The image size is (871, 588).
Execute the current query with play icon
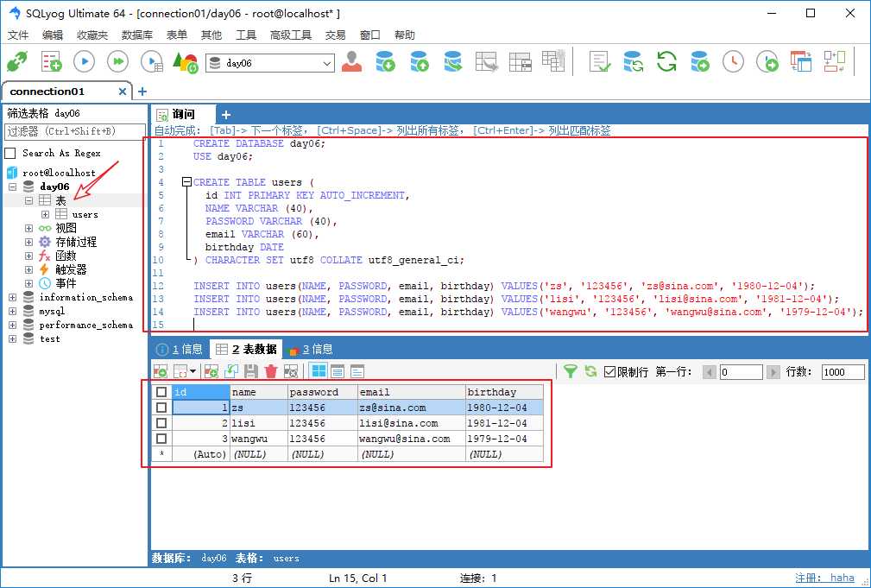click(x=85, y=61)
